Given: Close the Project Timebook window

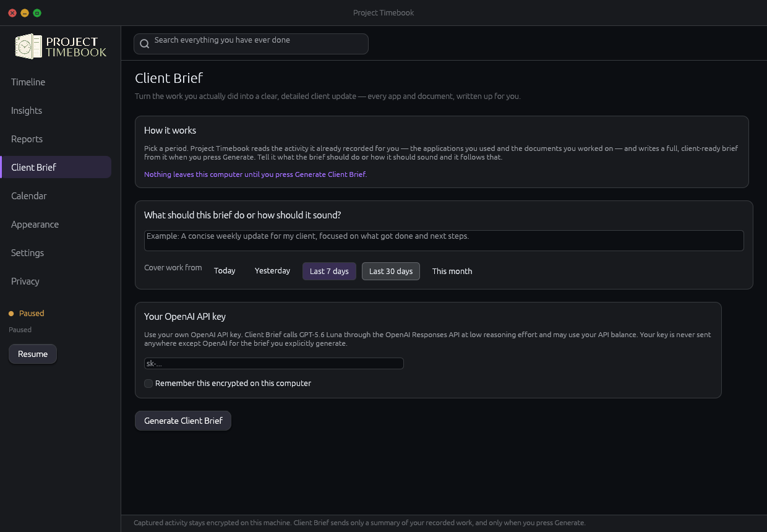Looking at the screenshot, I should coord(12,13).
